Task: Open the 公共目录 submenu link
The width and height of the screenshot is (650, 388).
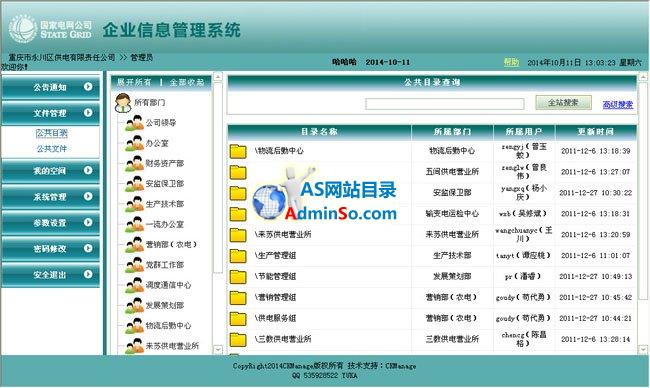Action: coord(52,133)
